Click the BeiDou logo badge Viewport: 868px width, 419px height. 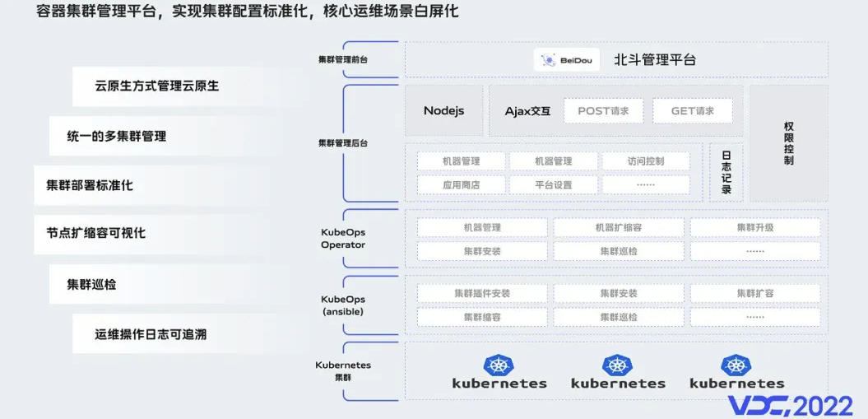(567, 60)
